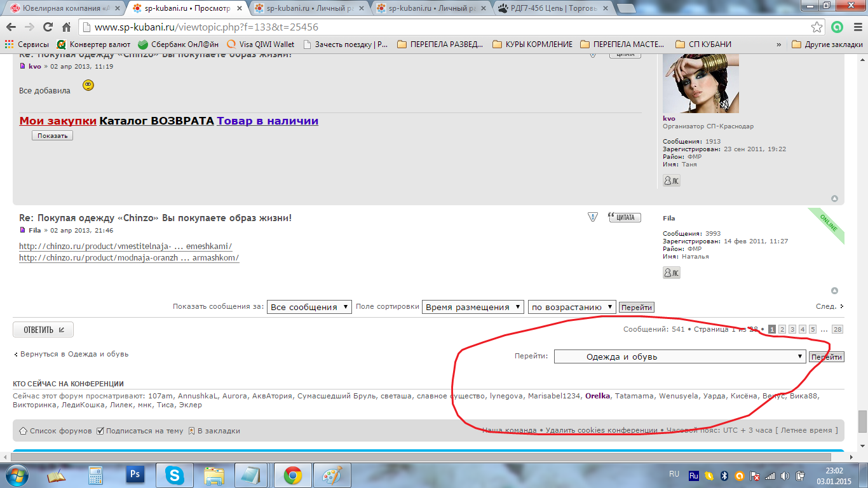This screenshot has width=868, height=488.
Task: Click the Показать spoiler button
Action: tap(53, 135)
